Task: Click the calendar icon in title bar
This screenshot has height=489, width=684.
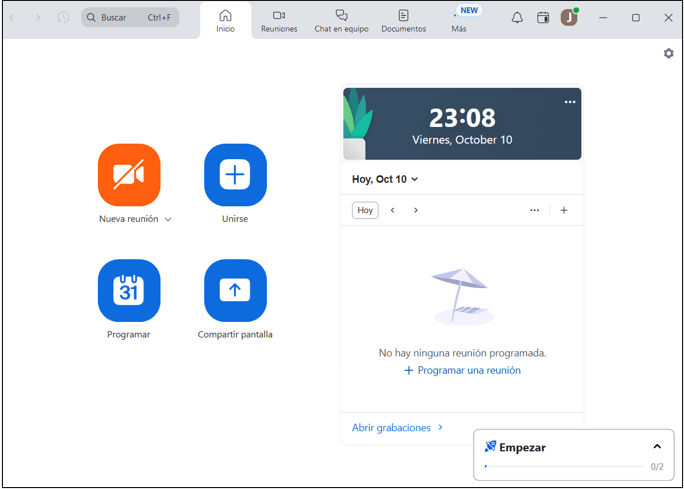Action: pos(543,18)
